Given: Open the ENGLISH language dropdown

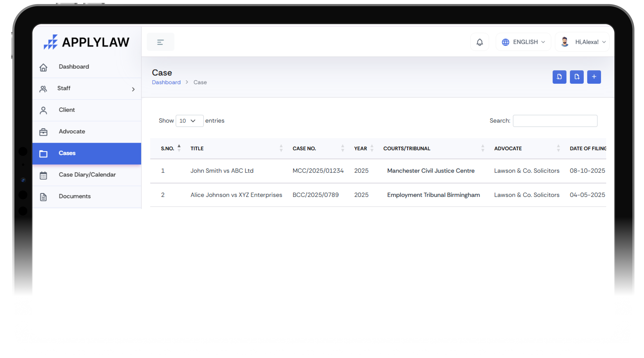Looking at the screenshot, I should tap(523, 42).
